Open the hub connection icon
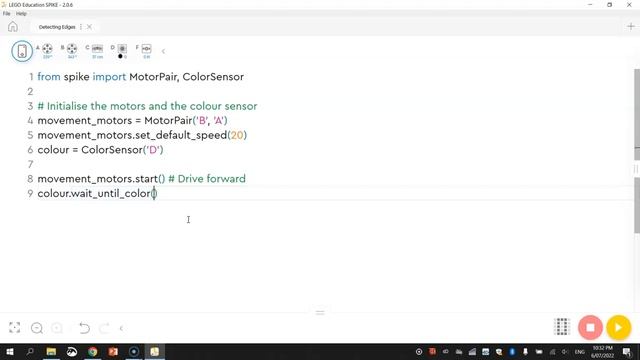The width and height of the screenshot is (640, 360). [x=22, y=51]
